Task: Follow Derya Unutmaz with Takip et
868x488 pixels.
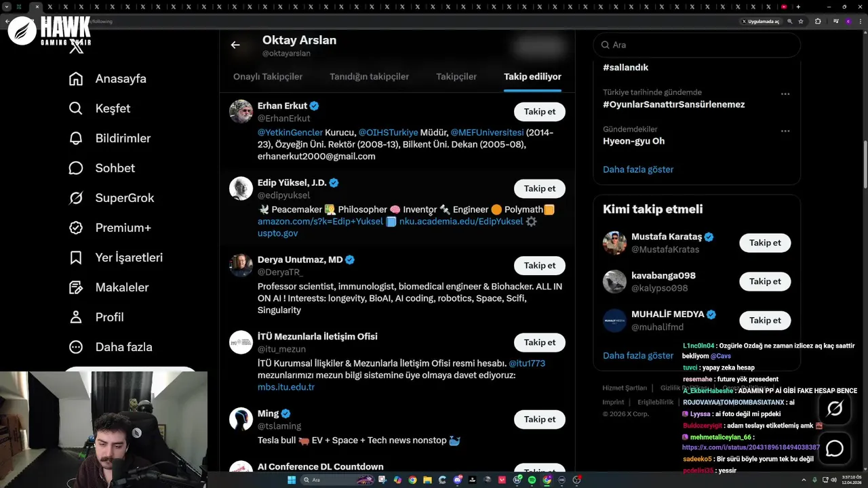Action: 540,266
